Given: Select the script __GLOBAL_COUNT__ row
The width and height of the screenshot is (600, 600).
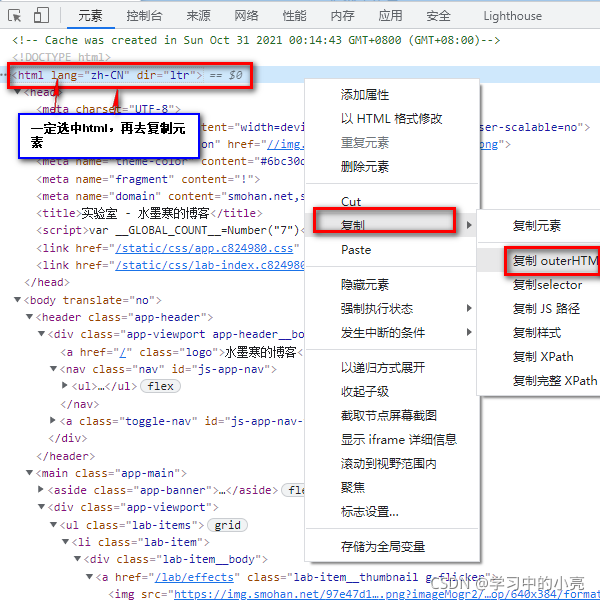Looking at the screenshot, I should click(x=170, y=230).
